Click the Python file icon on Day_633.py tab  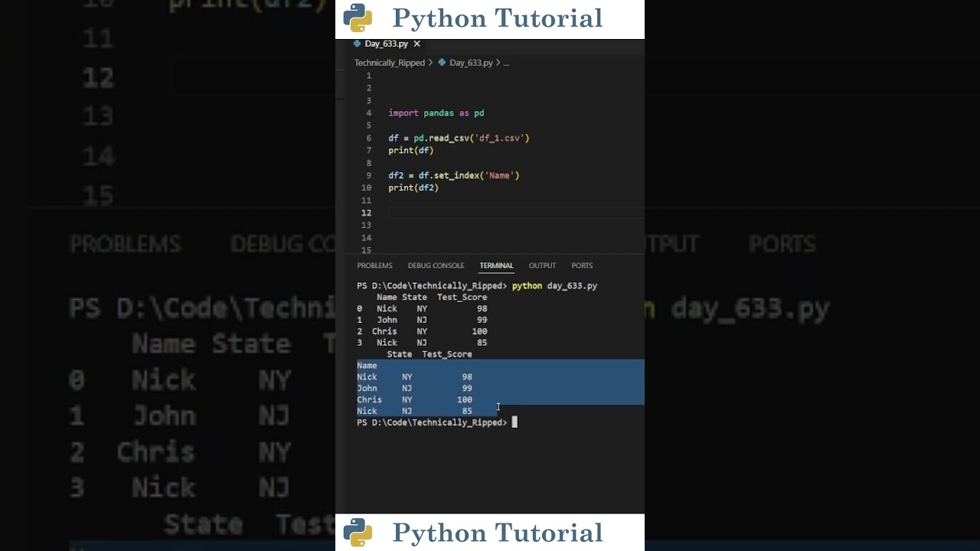point(357,44)
